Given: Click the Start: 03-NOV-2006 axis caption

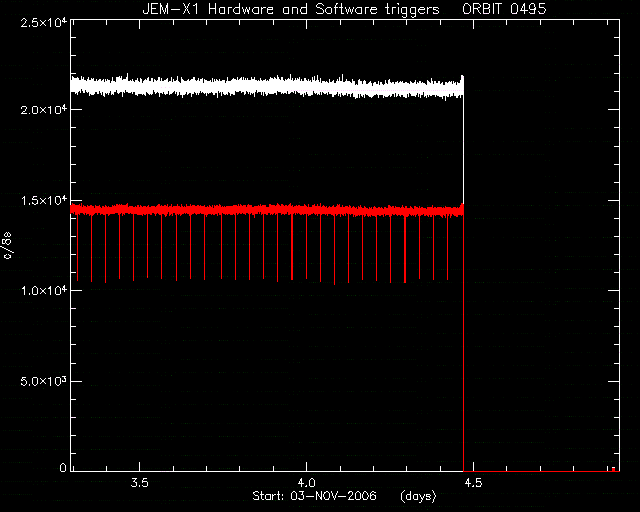Looking at the screenshot, I should (x=314, y=496).
